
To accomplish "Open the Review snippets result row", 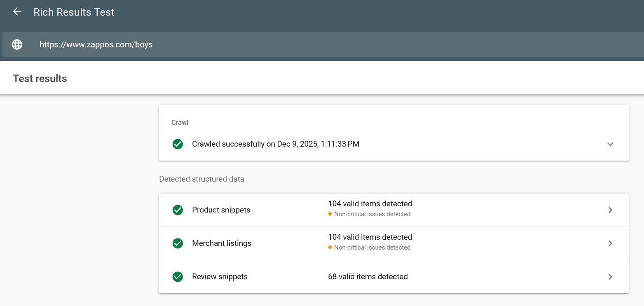I will pyautogui.click(x=220, y=277).
